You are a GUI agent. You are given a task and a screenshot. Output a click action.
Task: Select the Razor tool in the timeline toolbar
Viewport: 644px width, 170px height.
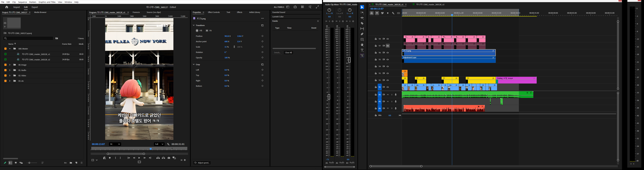tap(362, 23)
